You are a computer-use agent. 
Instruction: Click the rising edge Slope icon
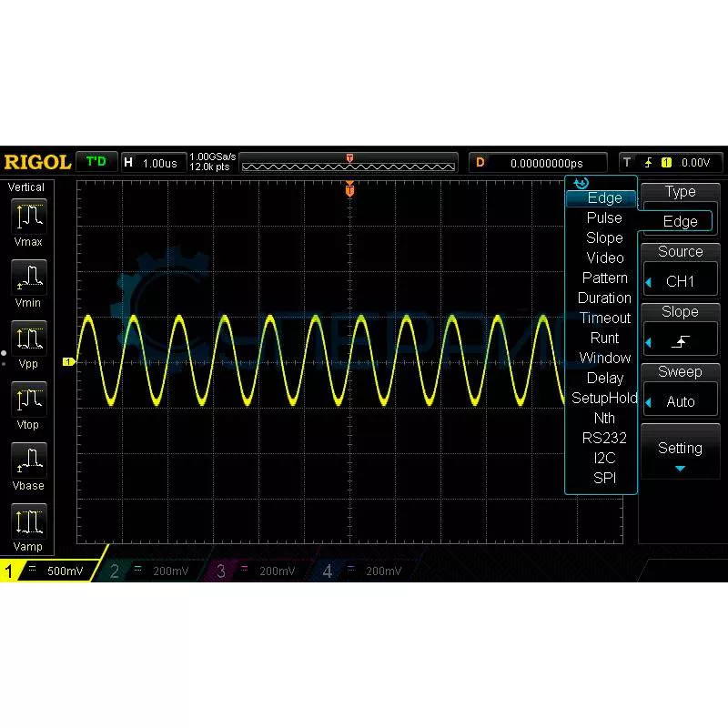(681, 341)
